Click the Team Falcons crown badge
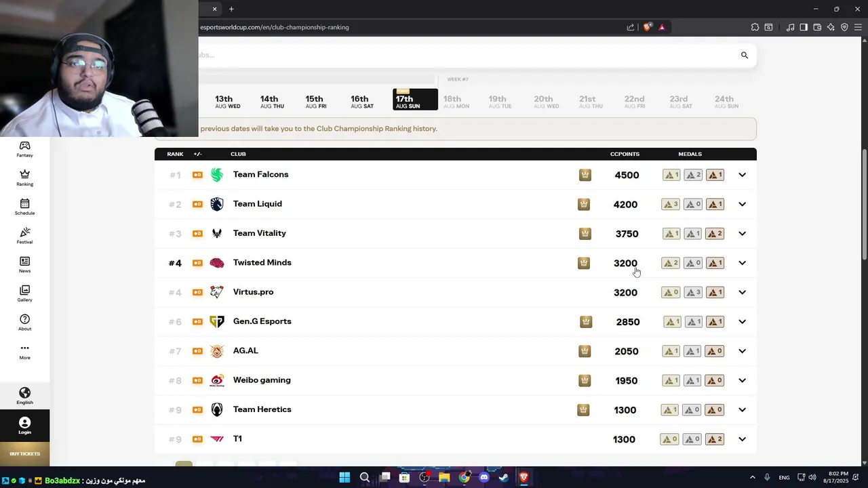 click(x=585, y=175)
